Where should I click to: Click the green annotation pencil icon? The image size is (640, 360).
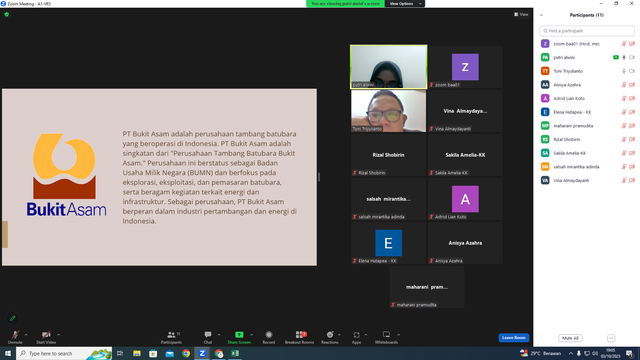pyautogui.click(x=13, y=318)
